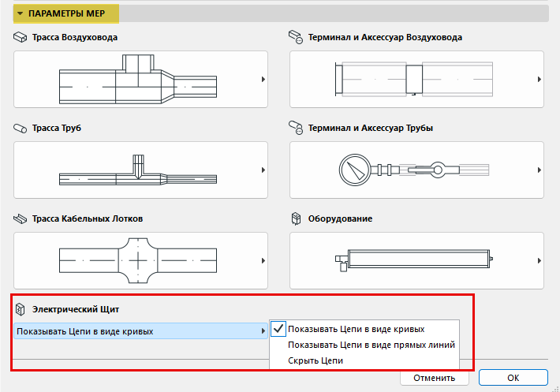The height and width of the screenshot is (392, 560).
Task: Click the Электрический Щит panel icon
Action: (x=21, y=309)
